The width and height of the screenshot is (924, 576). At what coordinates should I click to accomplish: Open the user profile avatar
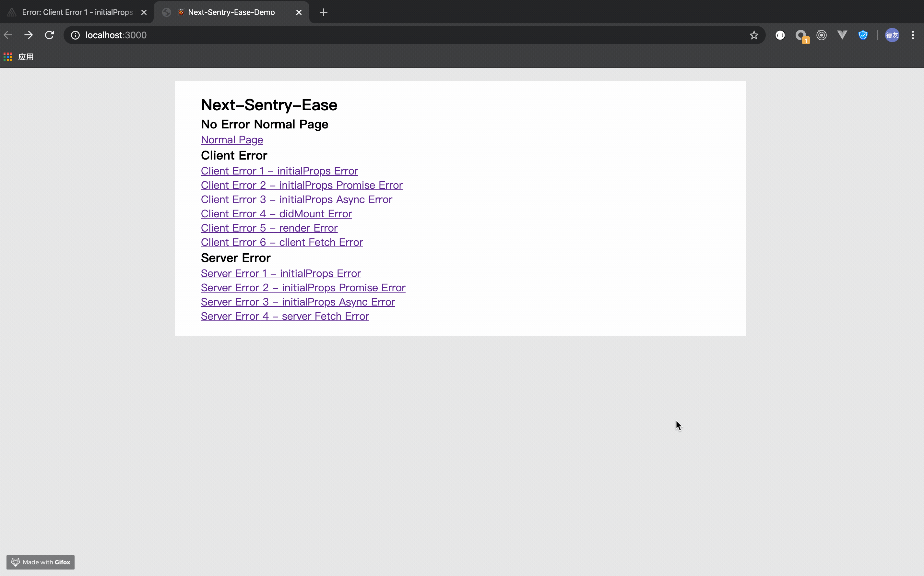click(892, 35)
